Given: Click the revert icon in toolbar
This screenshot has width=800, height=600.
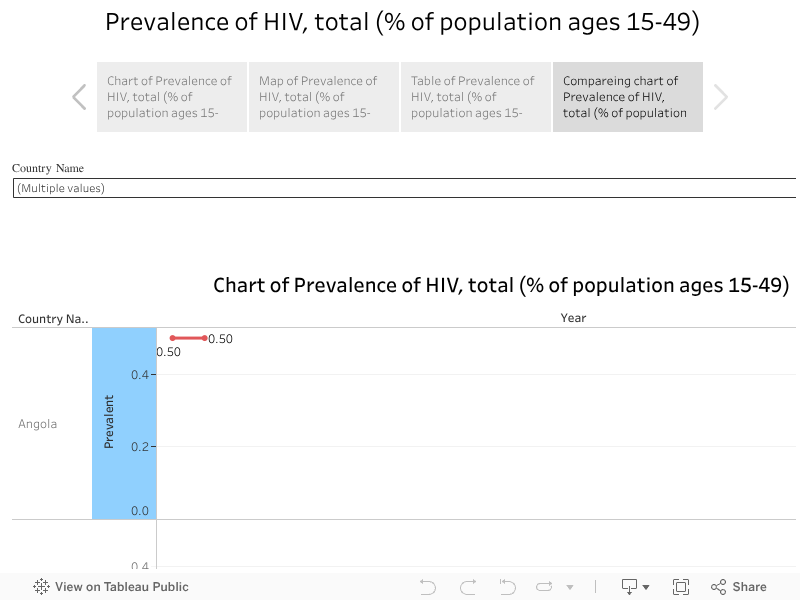Looking at the screenshot, I should pyautogui.click(x=507, y=587).
